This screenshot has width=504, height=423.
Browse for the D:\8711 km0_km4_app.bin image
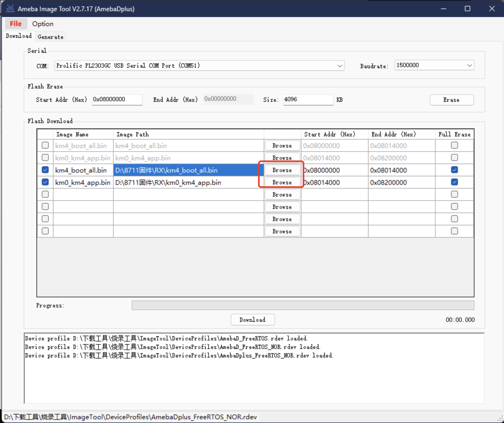coord(282,182)
